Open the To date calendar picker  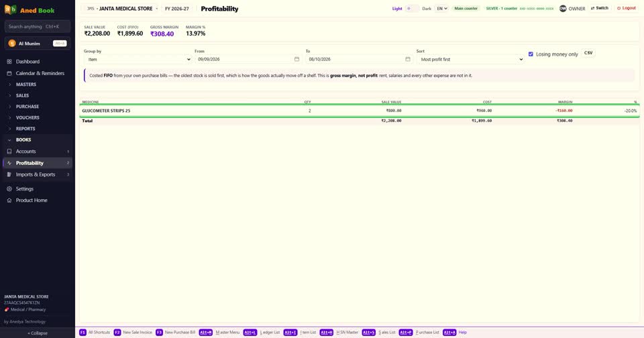407,59
